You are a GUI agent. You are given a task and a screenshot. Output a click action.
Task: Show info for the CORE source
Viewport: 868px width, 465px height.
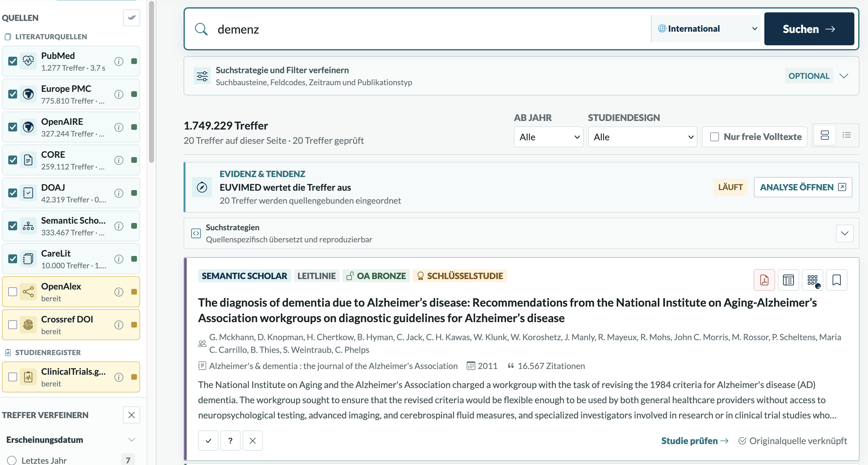coord(119,160)
